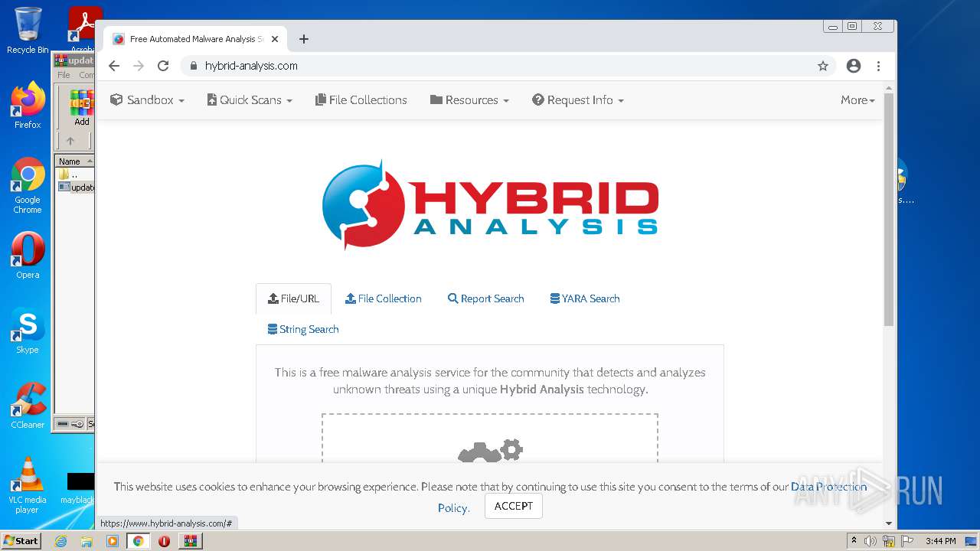Open Chrome's three-dot menu
Screen dimensions: 980x551
[878, 66]
